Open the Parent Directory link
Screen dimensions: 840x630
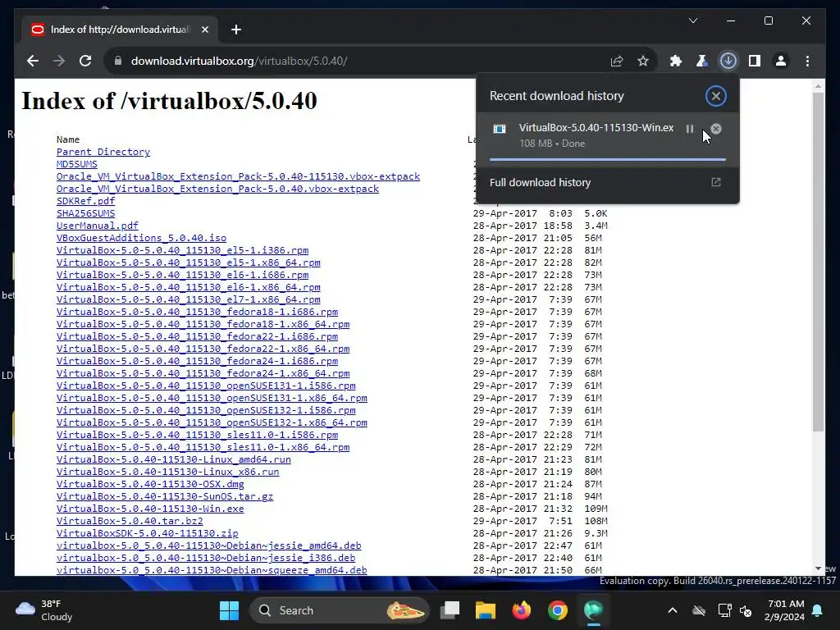[x=103, y=152]
